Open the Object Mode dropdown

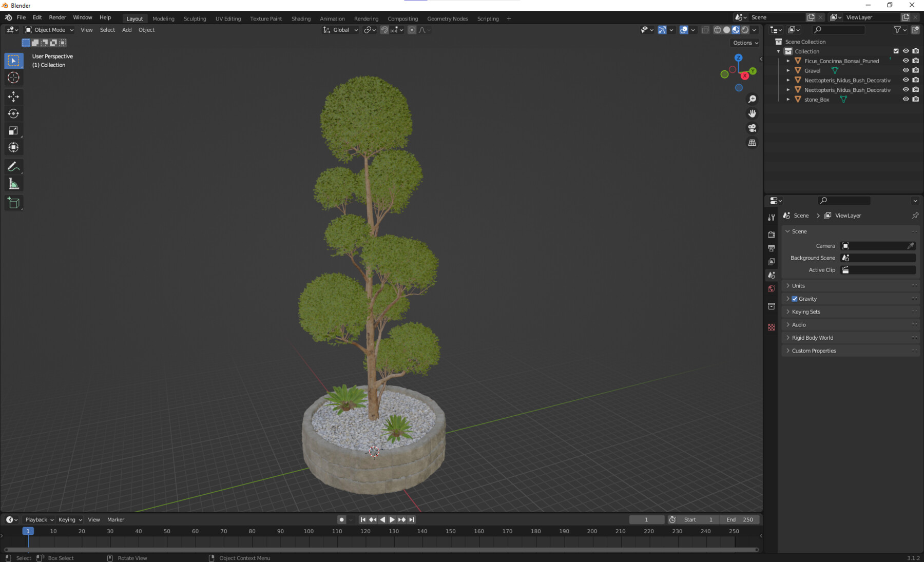[x=49, y=30]
